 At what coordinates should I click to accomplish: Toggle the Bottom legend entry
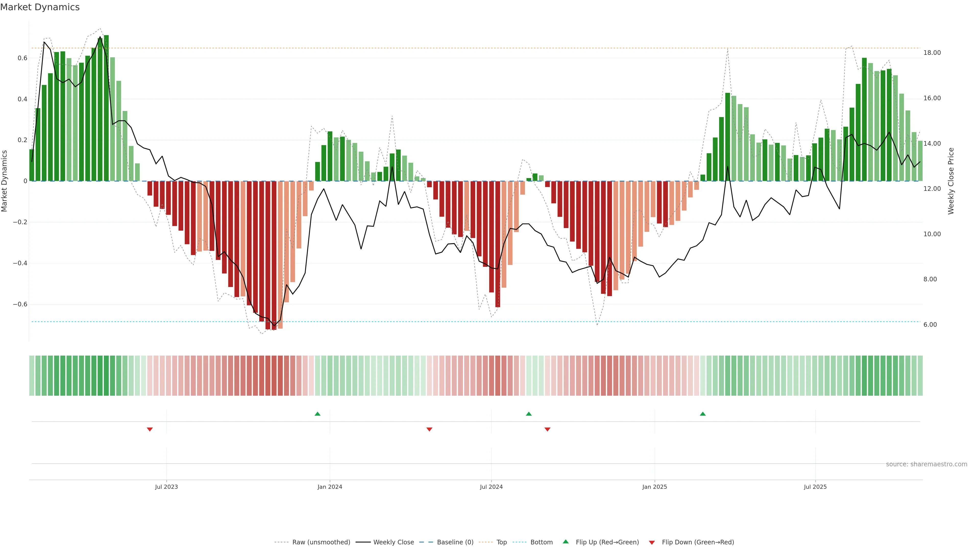click(x=541, y=542)
